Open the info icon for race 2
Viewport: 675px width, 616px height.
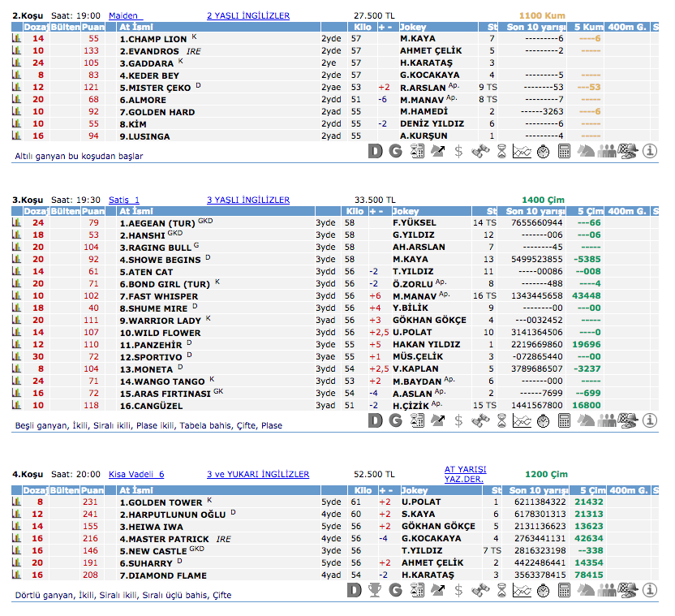point(650,150)
